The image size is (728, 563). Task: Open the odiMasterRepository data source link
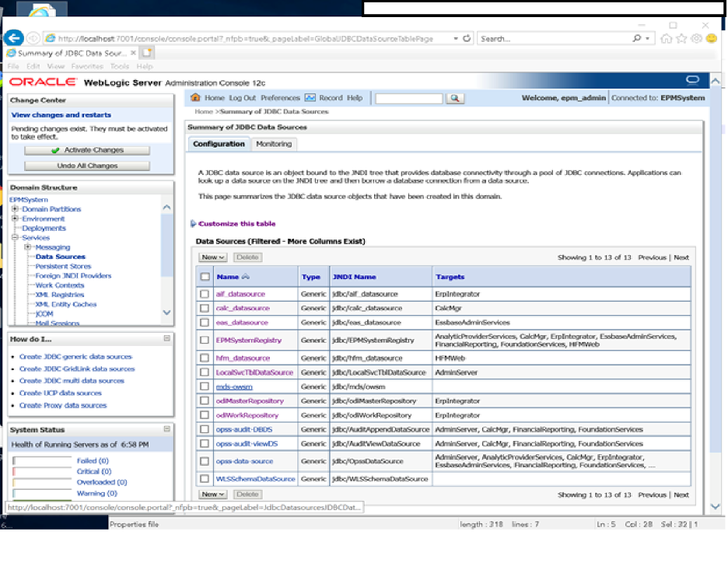250,400
